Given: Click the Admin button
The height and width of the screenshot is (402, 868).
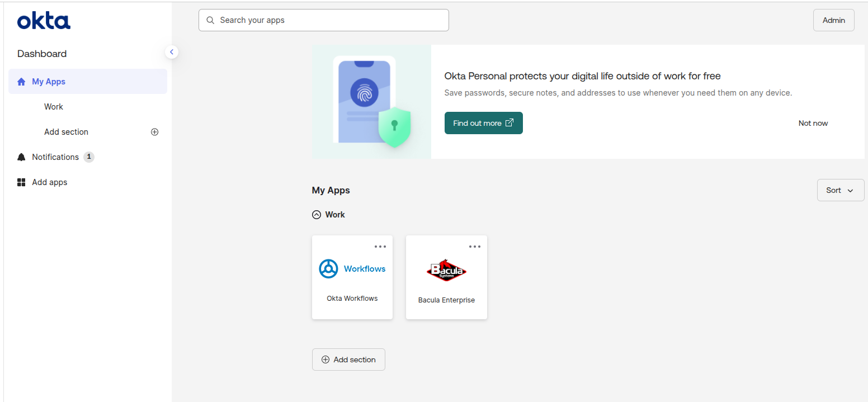Looking at the screenshot, I should [x=833, y=20].
